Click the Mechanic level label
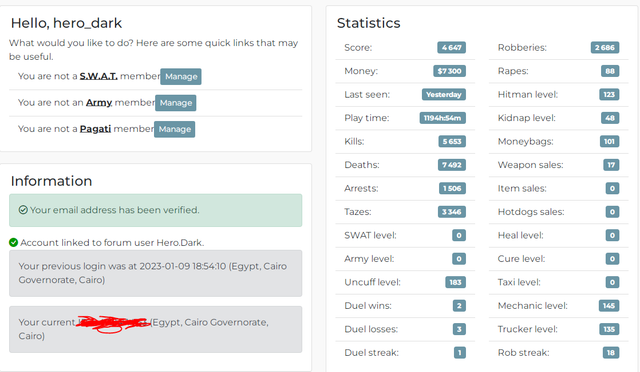The width and height of the screenshot is (640, 372). tap(533, 306)
